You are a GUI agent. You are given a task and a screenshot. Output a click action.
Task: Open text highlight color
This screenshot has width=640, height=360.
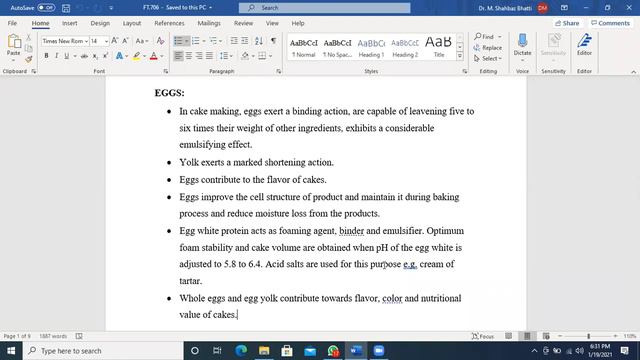click(136, 56)
